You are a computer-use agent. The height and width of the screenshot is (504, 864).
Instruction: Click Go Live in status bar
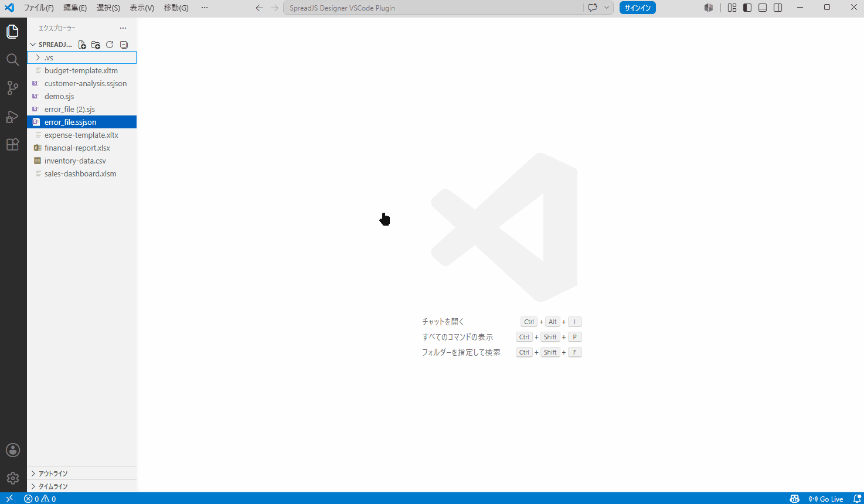click(826, 499)
